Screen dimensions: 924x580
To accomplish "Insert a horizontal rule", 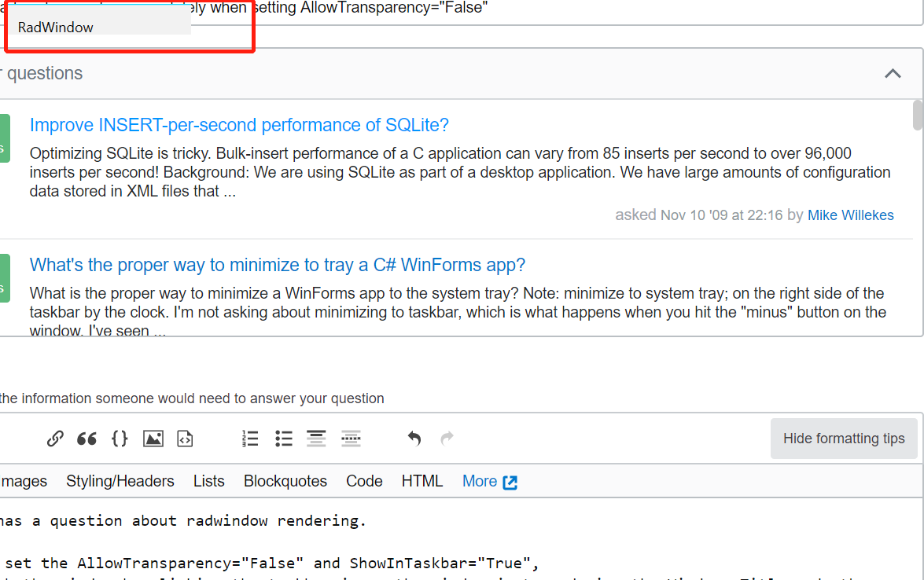I will [351, 439].
